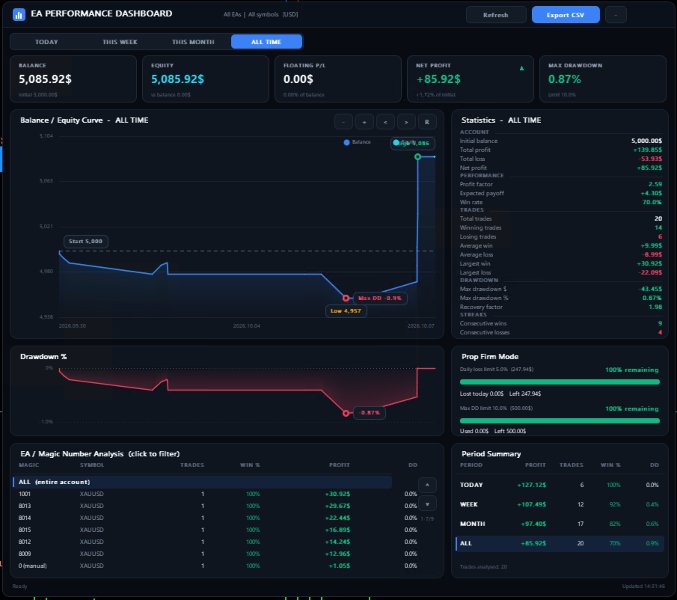677x600 pixels.
Task: Click the TRADES column header in magic table
Action: (x=192, y=465)
